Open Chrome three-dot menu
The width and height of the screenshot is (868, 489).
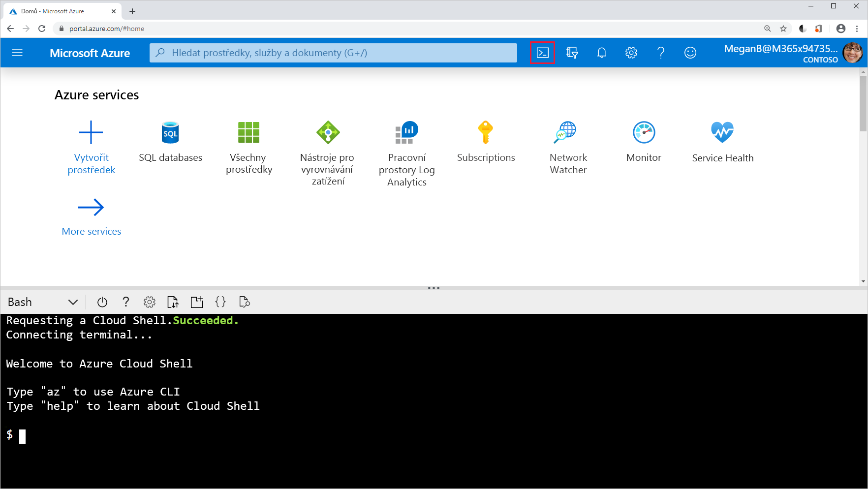pos(857,29)
